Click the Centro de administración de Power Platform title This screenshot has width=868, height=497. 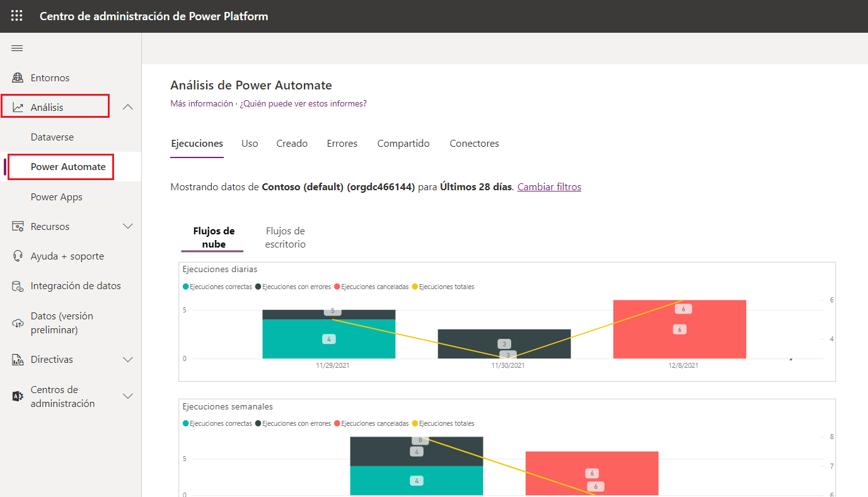coord(154,16)
